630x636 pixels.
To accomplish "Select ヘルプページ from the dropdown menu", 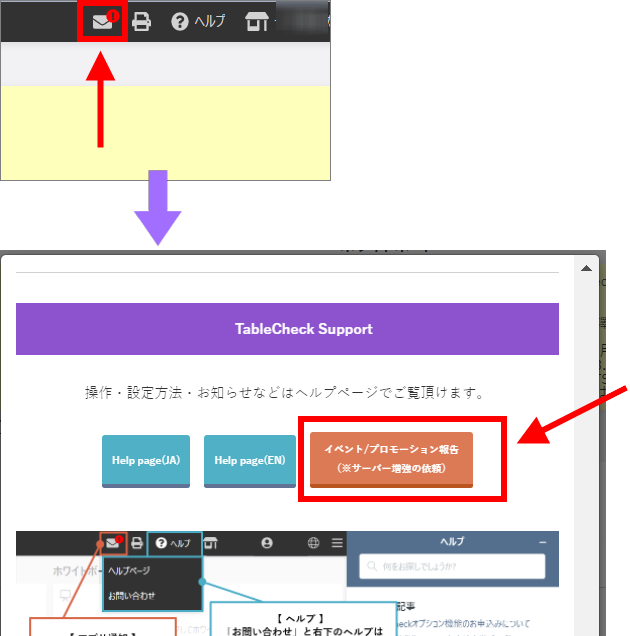I will 129,570.
